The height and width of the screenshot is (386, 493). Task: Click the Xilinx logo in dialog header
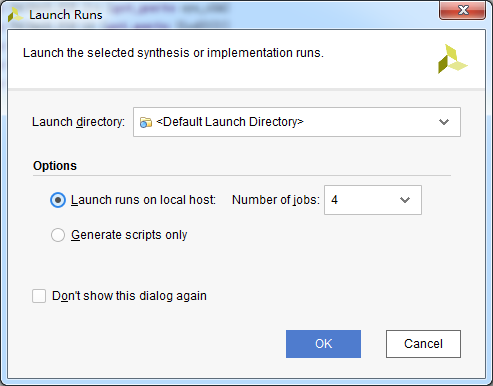tap(452, 59)
